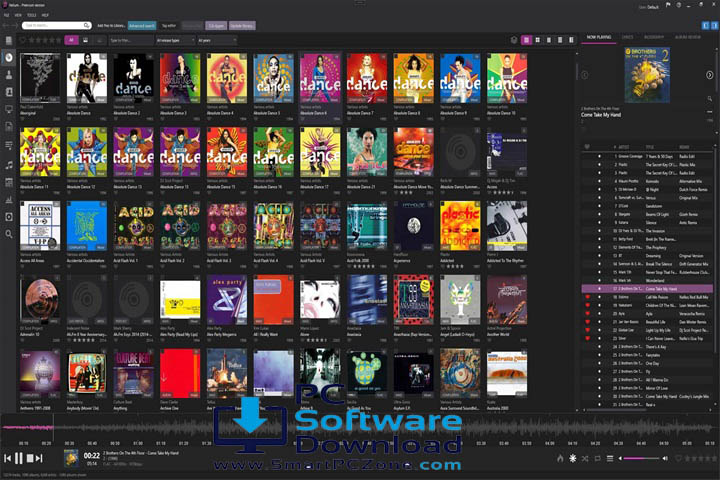Open the portable device icon in sidebar

pos(9,217)
